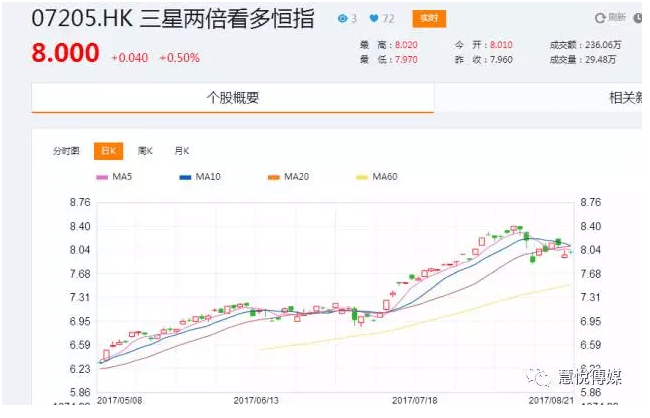The height and width of the screenshot is (418, 650).
Task: Click the current price 8.000
Action: tap(65, 53)
